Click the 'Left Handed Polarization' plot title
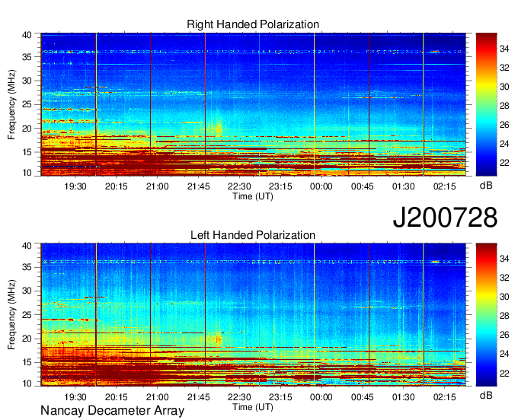Screen dimensions: 518x420 [253, 235]
